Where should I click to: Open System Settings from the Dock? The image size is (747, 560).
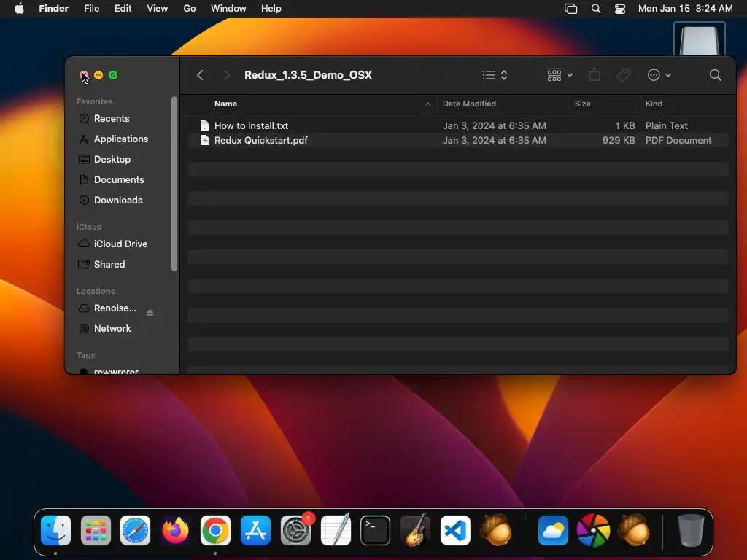(295, 531)
